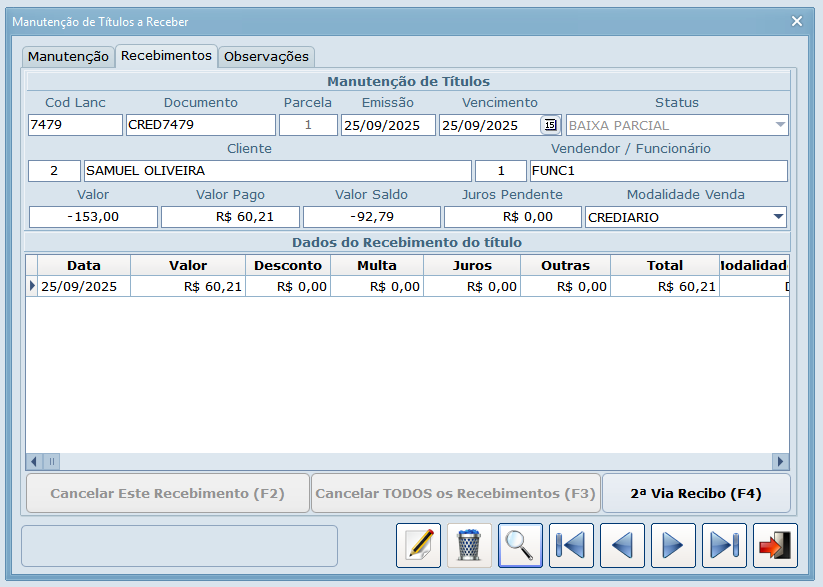Open the Observações tab

[266, 57]
